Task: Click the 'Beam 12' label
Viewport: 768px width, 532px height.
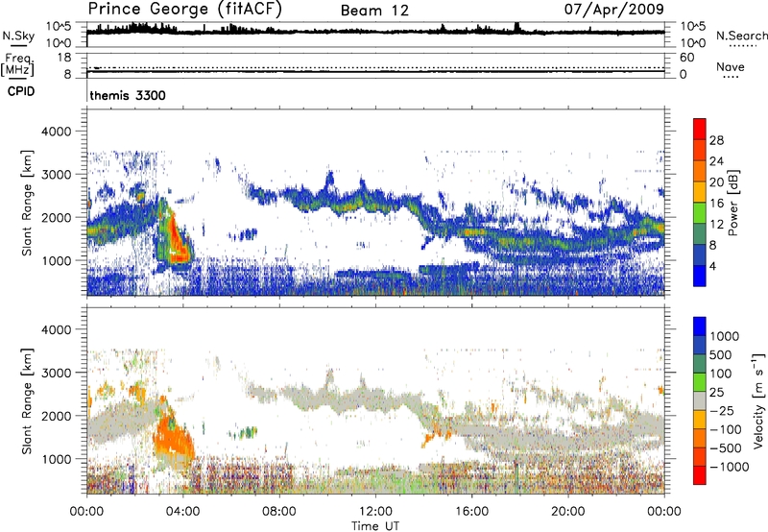Action: point(374,11)
